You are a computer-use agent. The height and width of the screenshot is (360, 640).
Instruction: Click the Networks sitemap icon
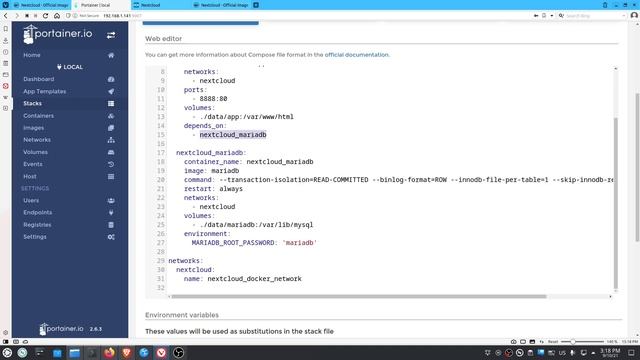point(111,140)
